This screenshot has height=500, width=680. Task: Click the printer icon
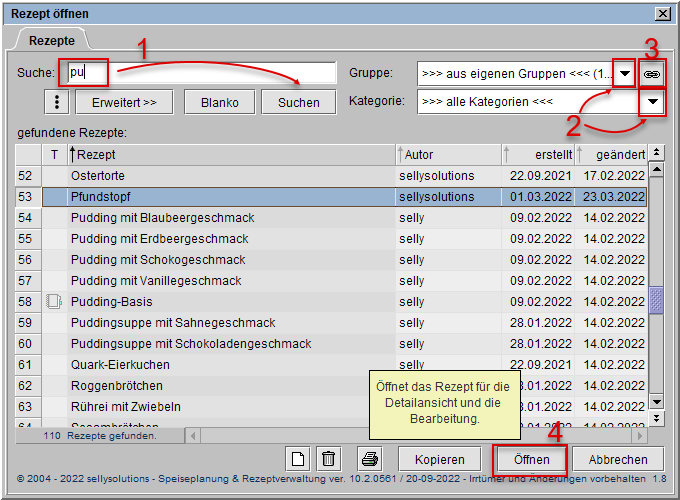(x=370, y=459)
